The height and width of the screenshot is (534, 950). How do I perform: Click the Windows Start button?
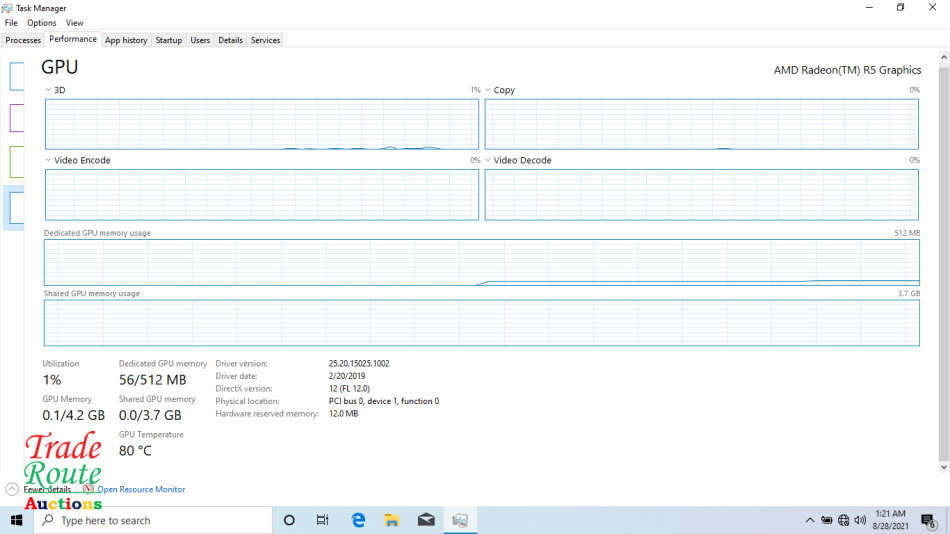click(x=17, y=520)
